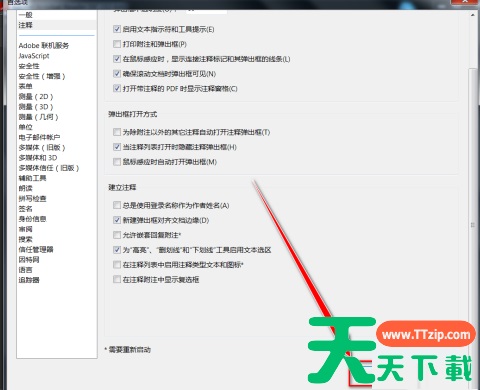Viewport: 480px width, 390px height.
Task: Open Adobe 联机服务 category
Action: pyautogui.click(x=44, y=45)
